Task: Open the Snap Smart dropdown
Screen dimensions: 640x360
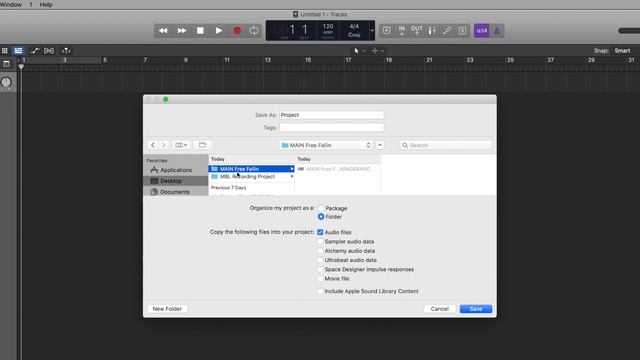Action: point(622,51)
